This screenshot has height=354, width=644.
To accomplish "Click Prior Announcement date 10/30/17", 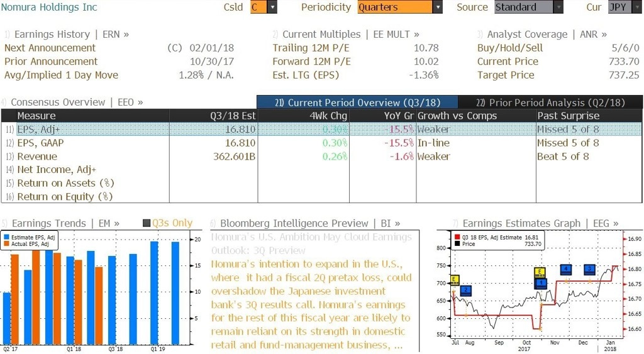I will tap(211, 62).
